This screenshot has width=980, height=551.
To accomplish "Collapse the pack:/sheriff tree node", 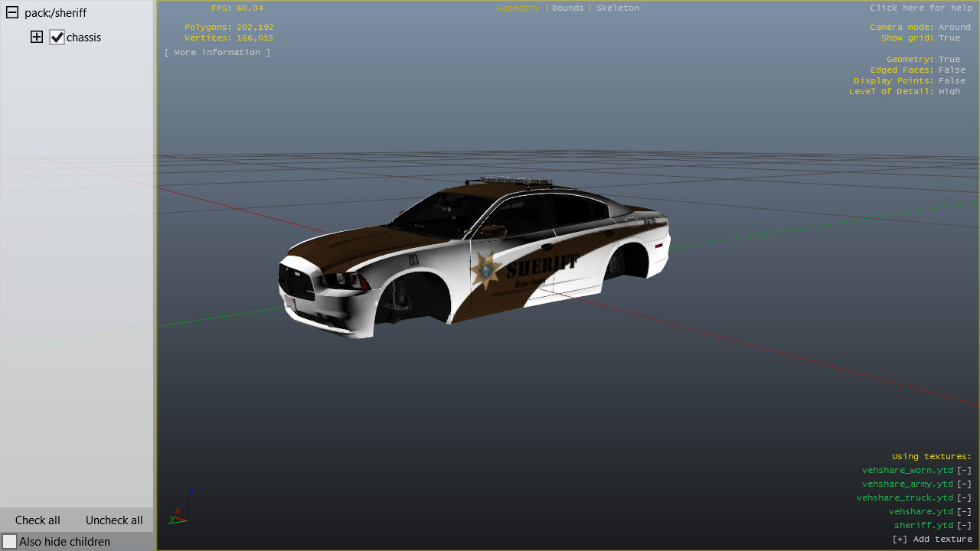I will (x=12, y=13).
